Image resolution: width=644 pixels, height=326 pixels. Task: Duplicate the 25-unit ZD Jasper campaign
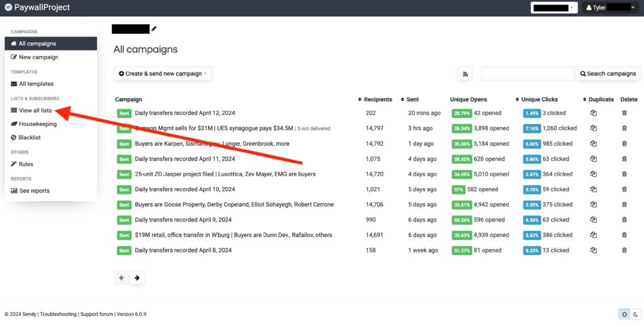click(x=592, y=174)
